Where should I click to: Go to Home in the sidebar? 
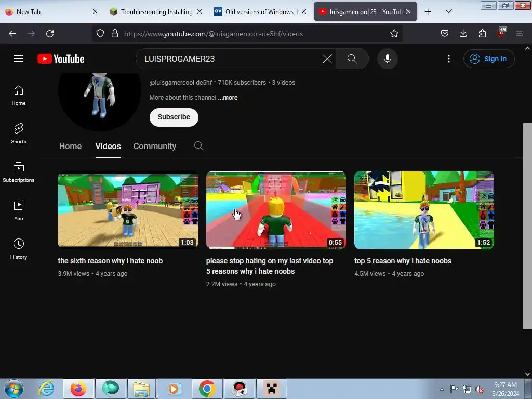[x=19, y=96]
